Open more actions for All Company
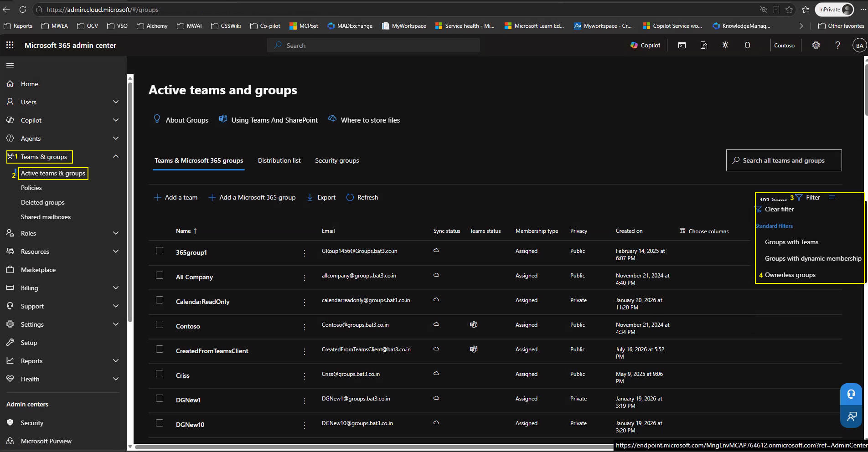The height and width of the screenshot is (452, 868). coord(305,277)
